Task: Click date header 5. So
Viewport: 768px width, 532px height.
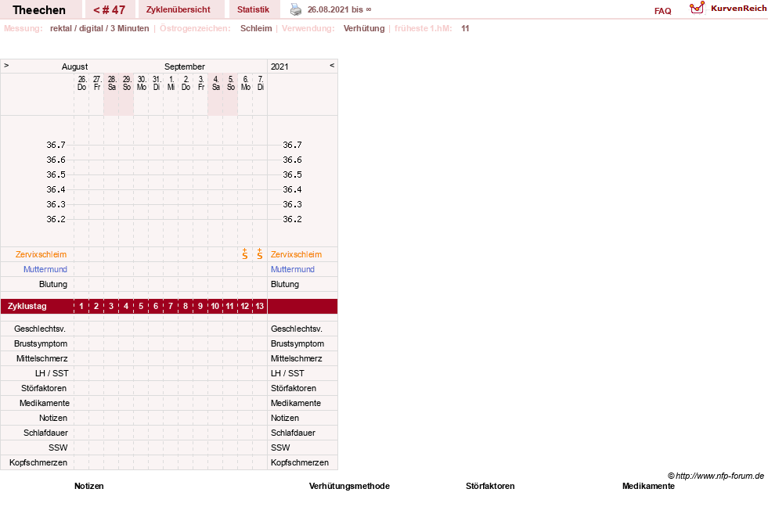Action: coord(231,83)
